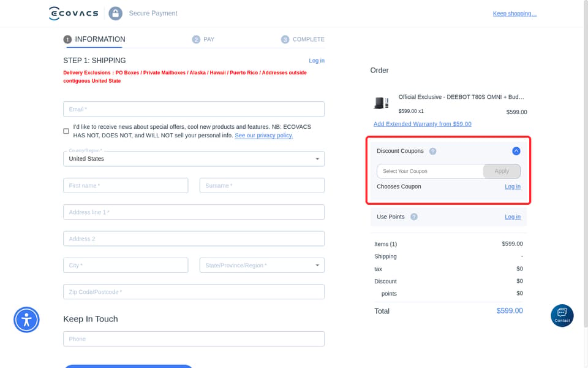This screenshot has width=588, height=368.
Task: Focus the Zip Code/Postcode field
Action: click(194, 292)
